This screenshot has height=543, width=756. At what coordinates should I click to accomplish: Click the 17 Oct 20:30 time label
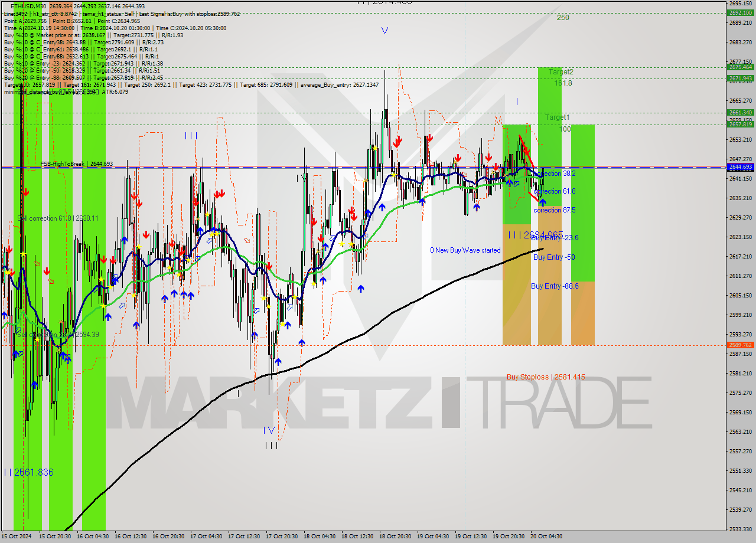(283, 537)
